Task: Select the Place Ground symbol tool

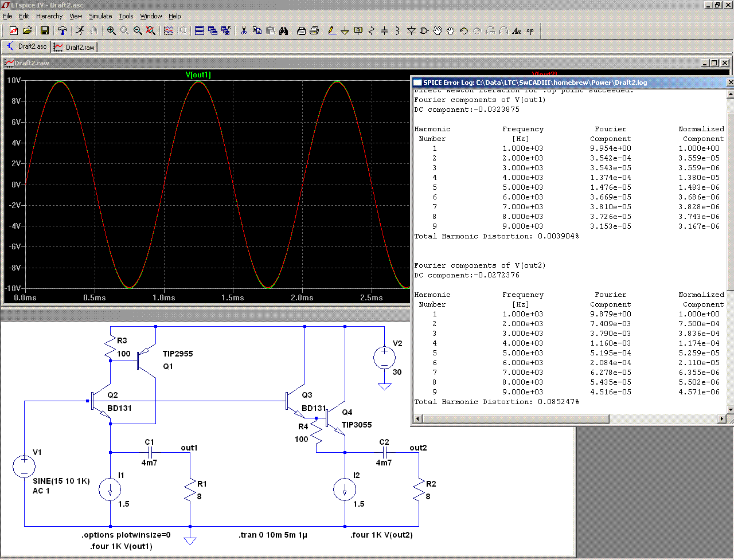Action: point(345,31)
